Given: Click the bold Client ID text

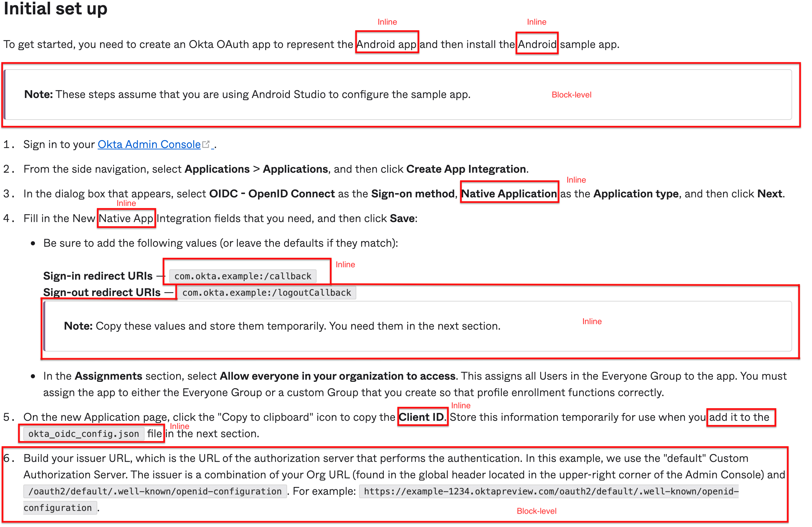Looking at the screenshot, I should (x=421, y=417).
